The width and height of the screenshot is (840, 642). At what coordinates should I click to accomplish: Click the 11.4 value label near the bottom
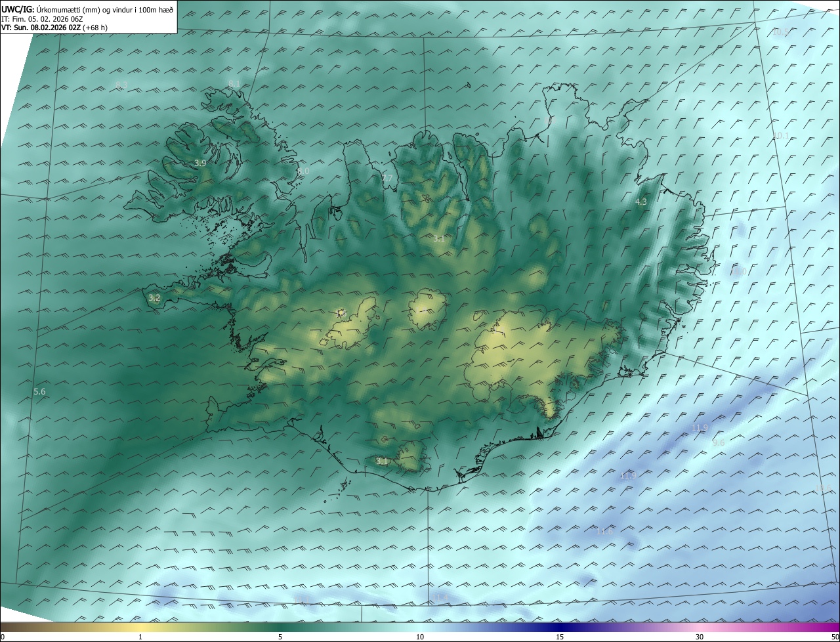[440, 597]
